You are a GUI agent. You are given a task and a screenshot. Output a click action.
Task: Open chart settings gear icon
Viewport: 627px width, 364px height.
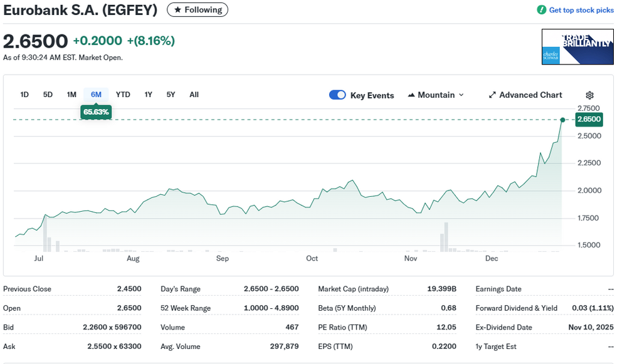tap(589, 95)
